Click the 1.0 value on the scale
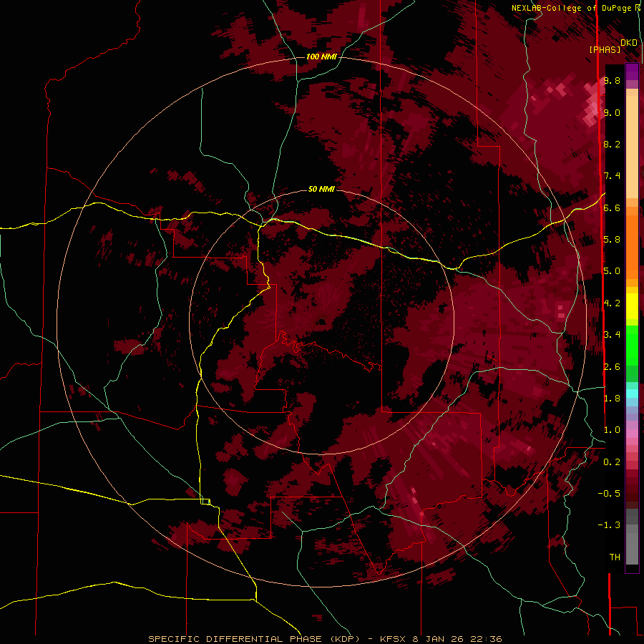The height and width of the screenshot is (644, 644). 612,430
